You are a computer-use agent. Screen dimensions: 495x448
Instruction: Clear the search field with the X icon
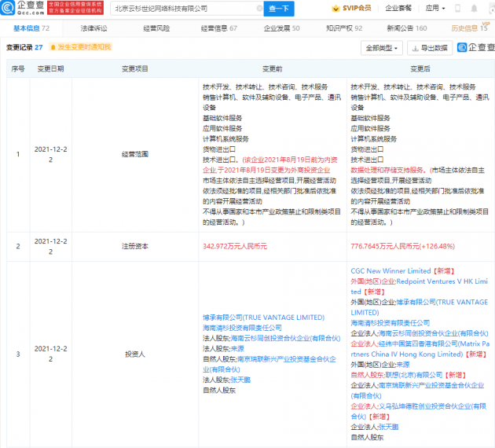[x=259, y=9]
